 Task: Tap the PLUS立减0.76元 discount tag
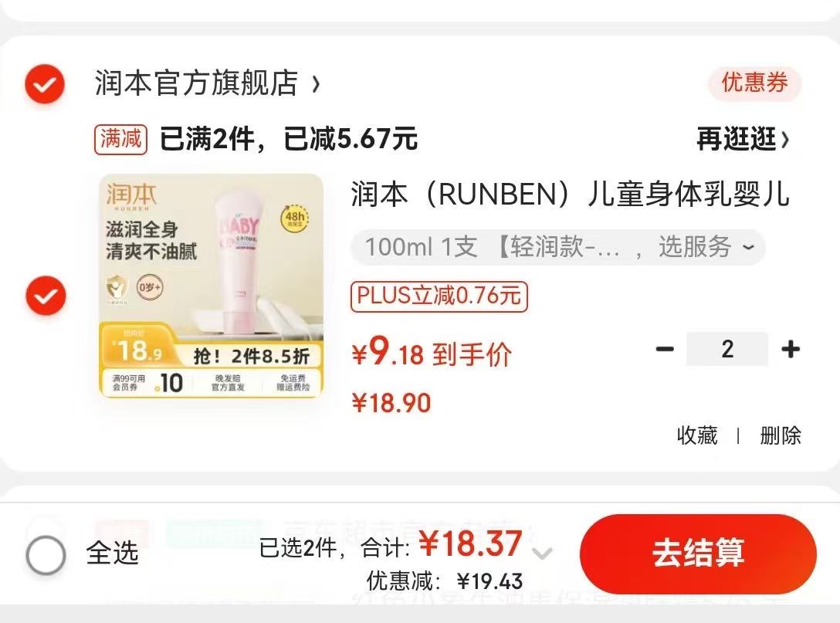(439, 296)
